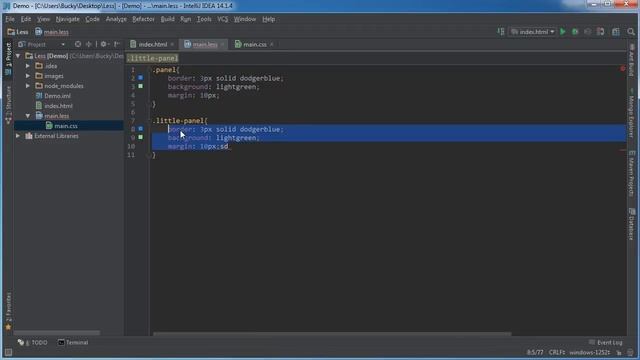The height and width of the screenshot is (360, 640).
Task: Click the error indicator at editor top right
Action: coord(622,69)
